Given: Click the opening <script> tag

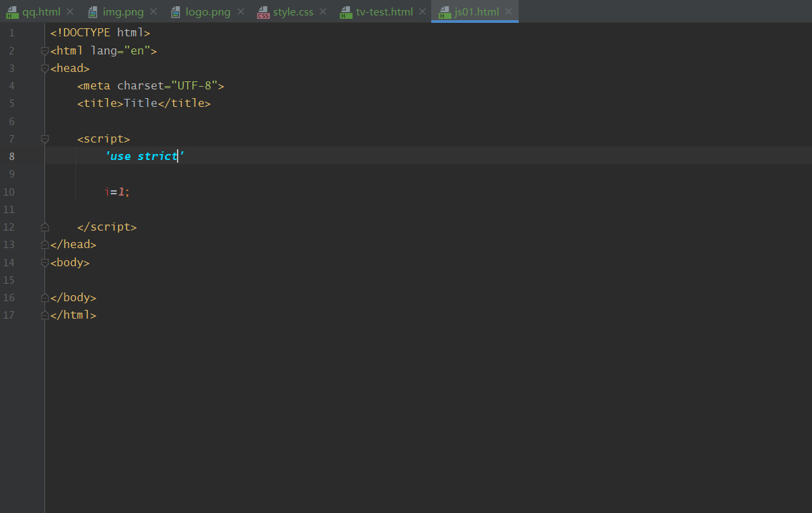Looking at the screenshot, I should coord(104,139).
